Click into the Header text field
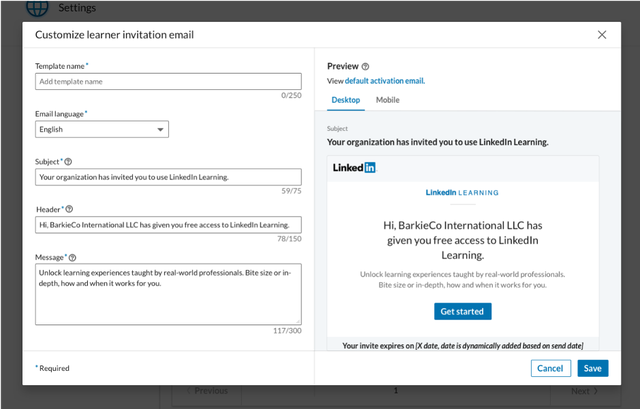The image size is (640, 409). (168, 225)
